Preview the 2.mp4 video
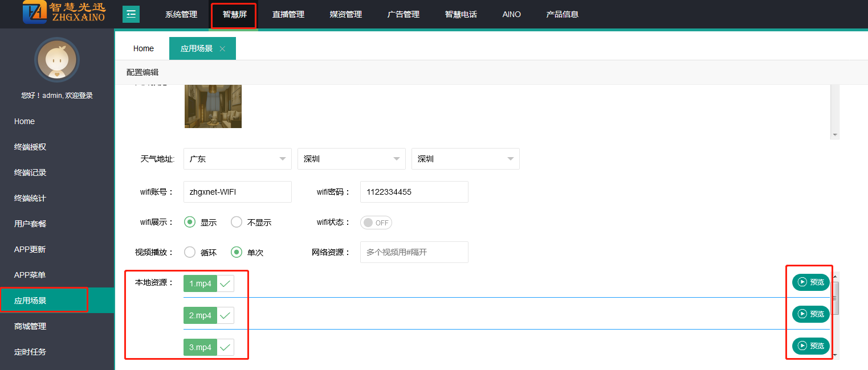Screen dimensions: 868x370 810,314
